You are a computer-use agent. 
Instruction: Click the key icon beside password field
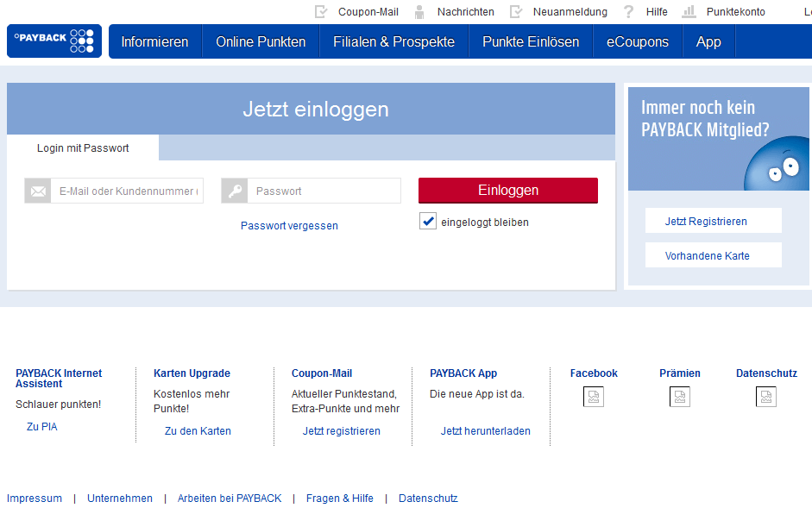(235, 191)
